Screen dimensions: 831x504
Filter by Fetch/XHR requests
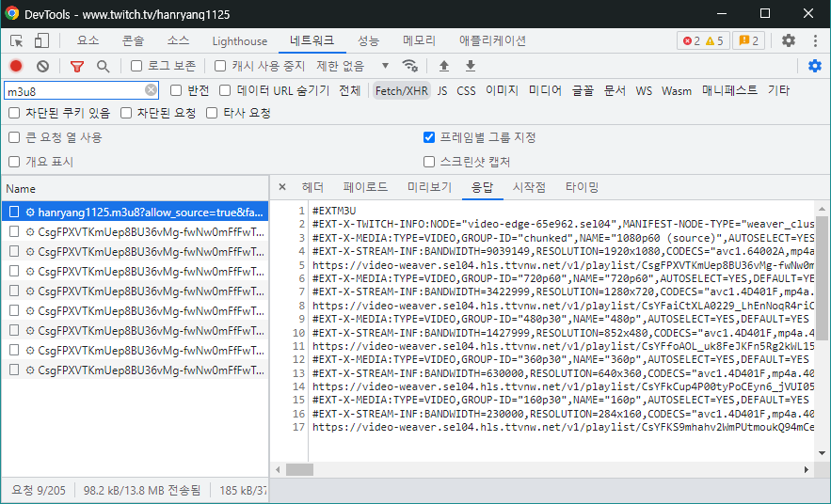coord(401,90)
